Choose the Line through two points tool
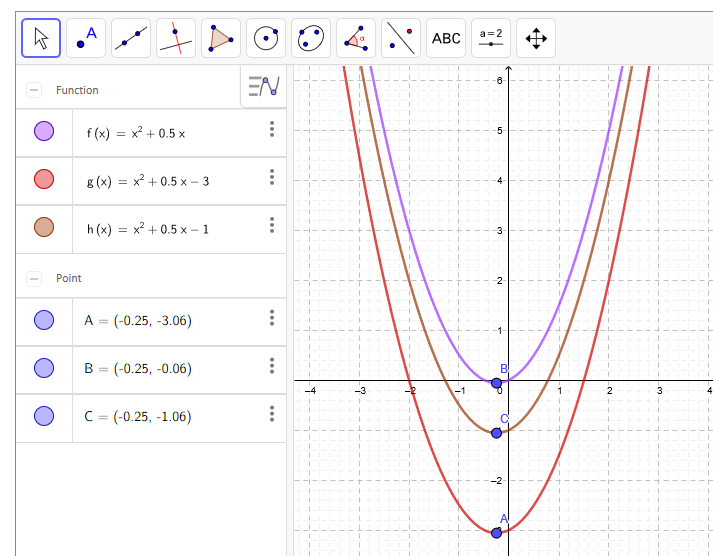 [131, 39]
